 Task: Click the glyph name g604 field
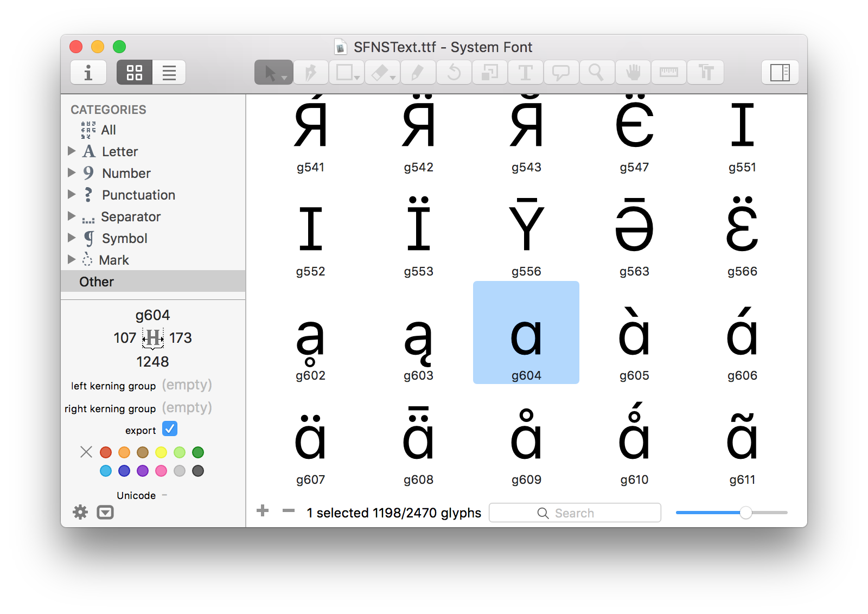point(153,315)
